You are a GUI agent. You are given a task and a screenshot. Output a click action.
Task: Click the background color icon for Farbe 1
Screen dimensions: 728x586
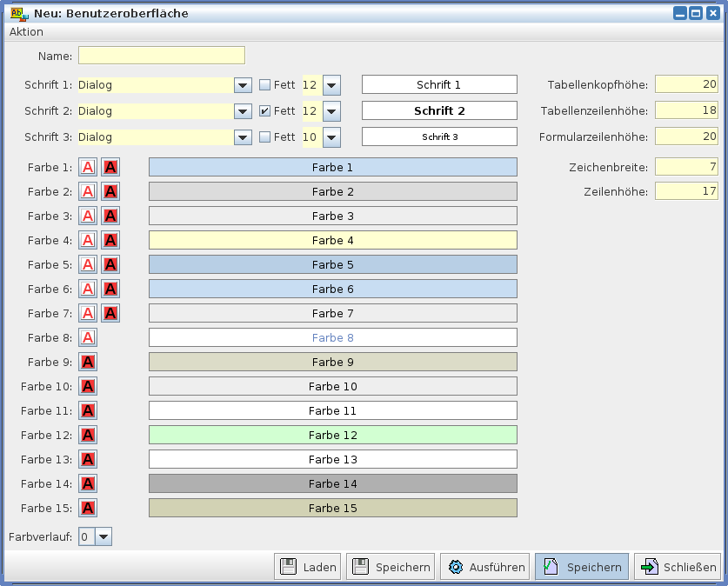pos(110,167)
